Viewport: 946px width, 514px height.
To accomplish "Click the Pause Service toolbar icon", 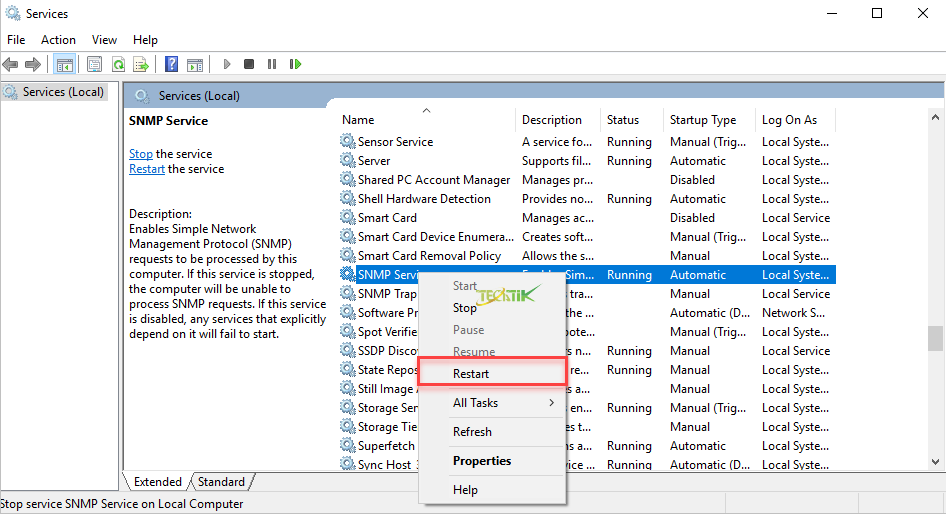I will click(271, 64).
